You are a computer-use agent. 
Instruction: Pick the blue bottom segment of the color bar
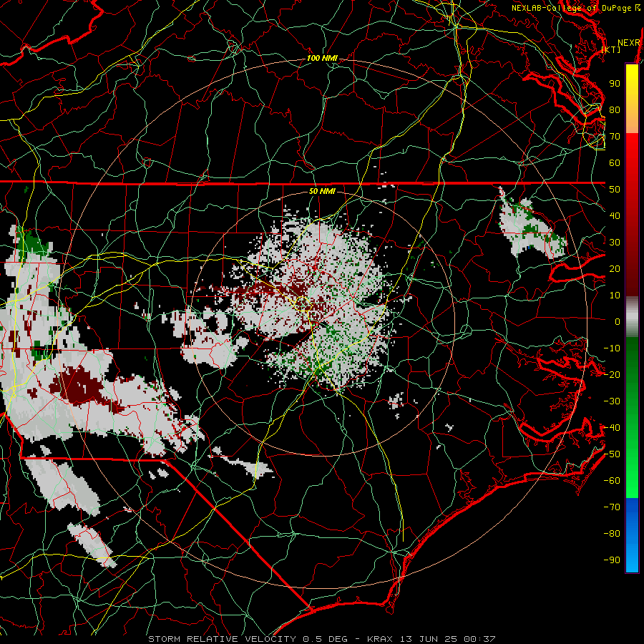pos(632,535)
